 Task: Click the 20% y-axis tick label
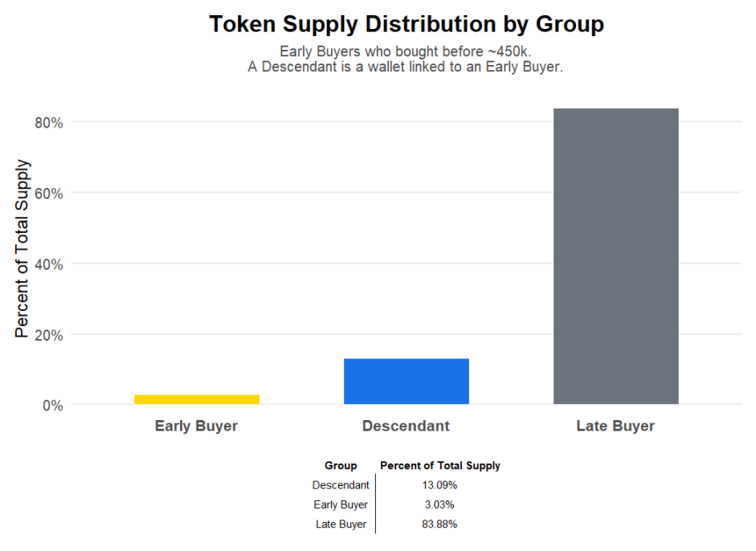(x=48, y=334)
